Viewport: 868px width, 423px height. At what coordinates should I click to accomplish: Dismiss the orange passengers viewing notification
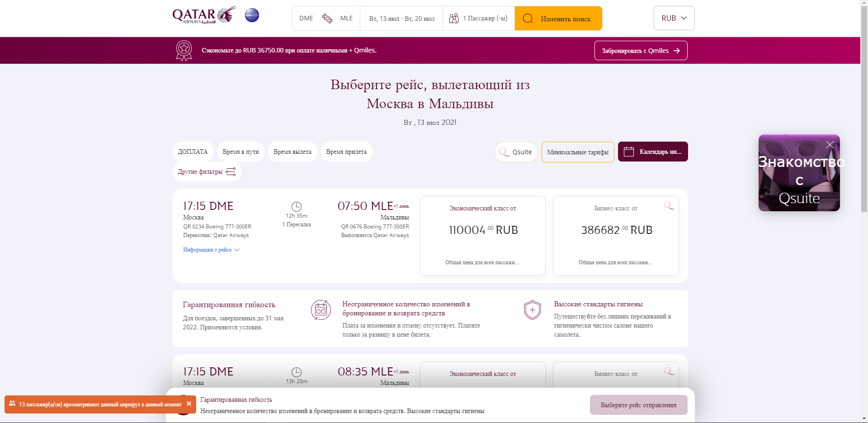click(189, 404)
